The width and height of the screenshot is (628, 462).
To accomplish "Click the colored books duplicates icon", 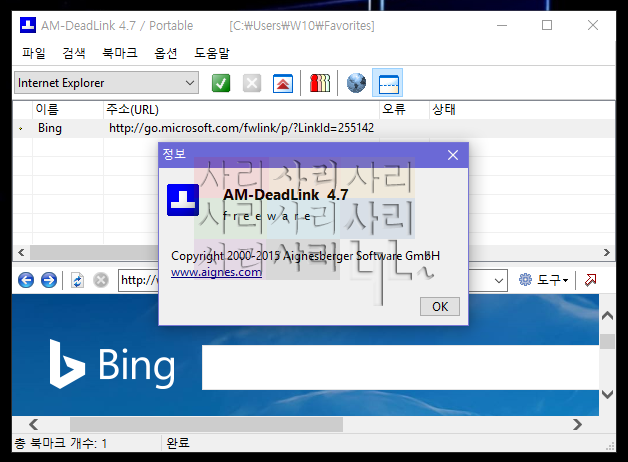I will [320, 83].
